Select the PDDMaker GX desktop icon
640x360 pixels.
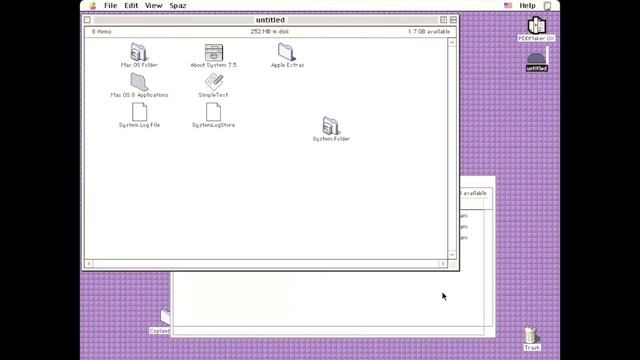[x=536, y=25]
